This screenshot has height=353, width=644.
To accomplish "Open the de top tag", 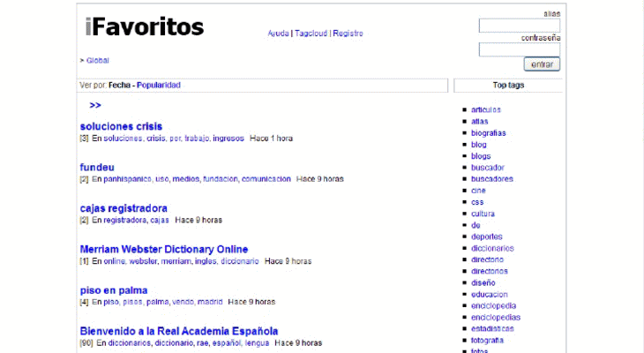I will (476, 225).
